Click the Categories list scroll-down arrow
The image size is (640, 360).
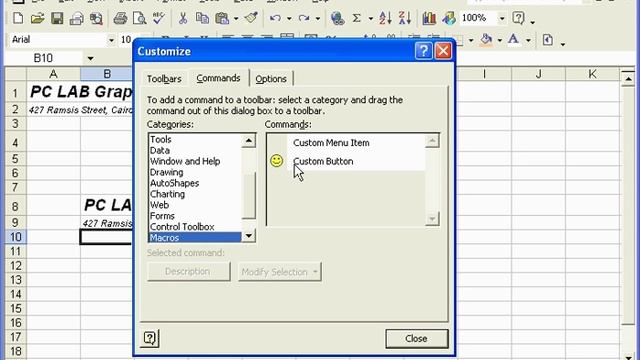pos(249,236)
